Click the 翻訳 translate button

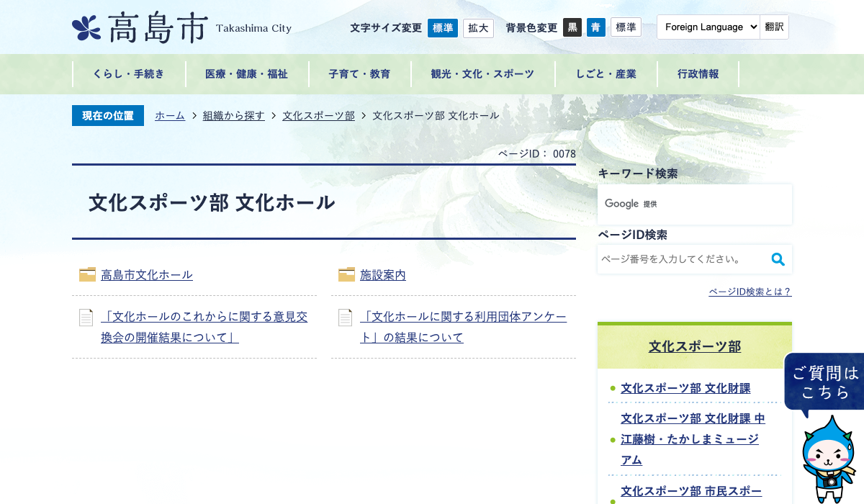point(775,27)
